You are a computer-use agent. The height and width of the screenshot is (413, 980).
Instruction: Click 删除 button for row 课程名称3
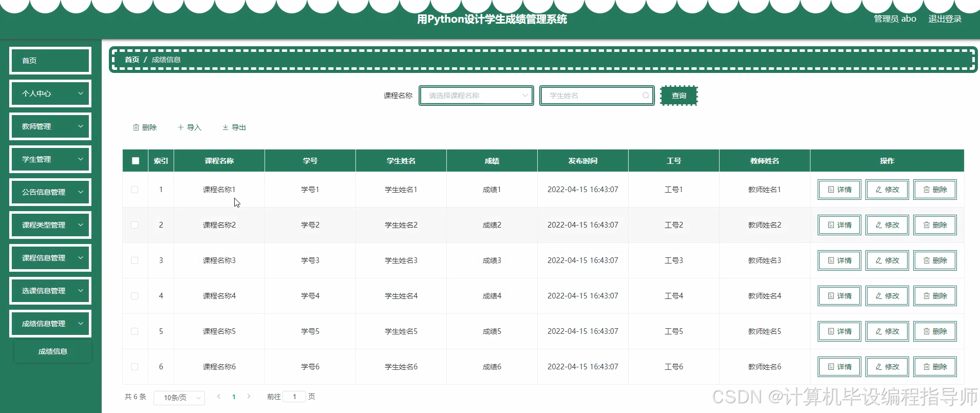935,260
